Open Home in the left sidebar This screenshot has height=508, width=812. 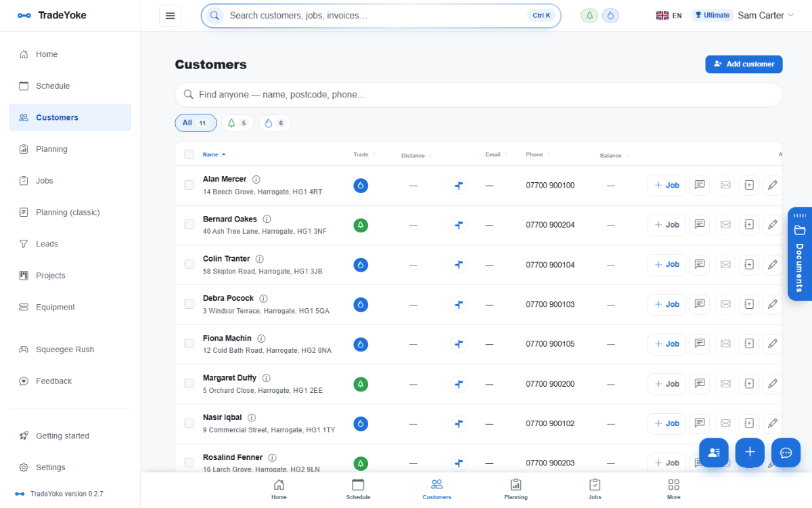pos(70,54)
